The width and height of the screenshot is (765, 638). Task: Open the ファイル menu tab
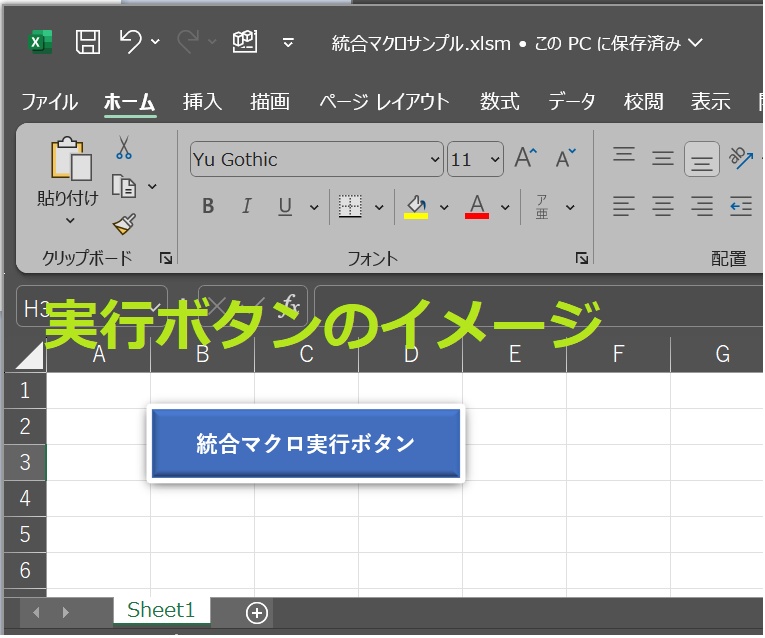click(x=50, y=102)
